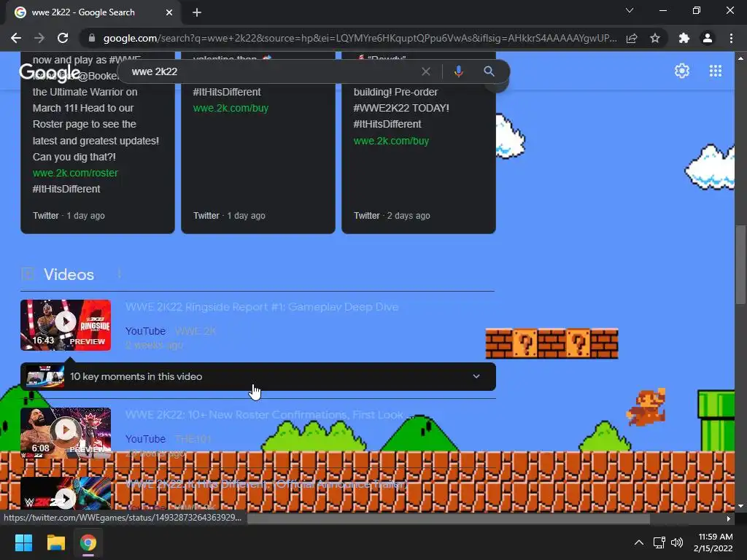747x560 pixels.
Task: Click the scroll down arrow of the page
Action: click(x=740, y=506)
